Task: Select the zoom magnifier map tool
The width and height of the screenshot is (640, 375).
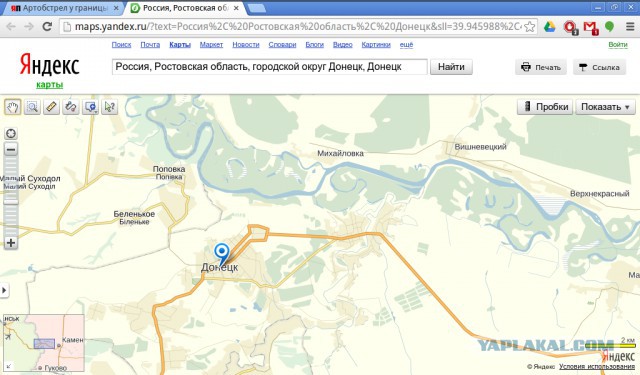Action: click(x=32, y=107)
